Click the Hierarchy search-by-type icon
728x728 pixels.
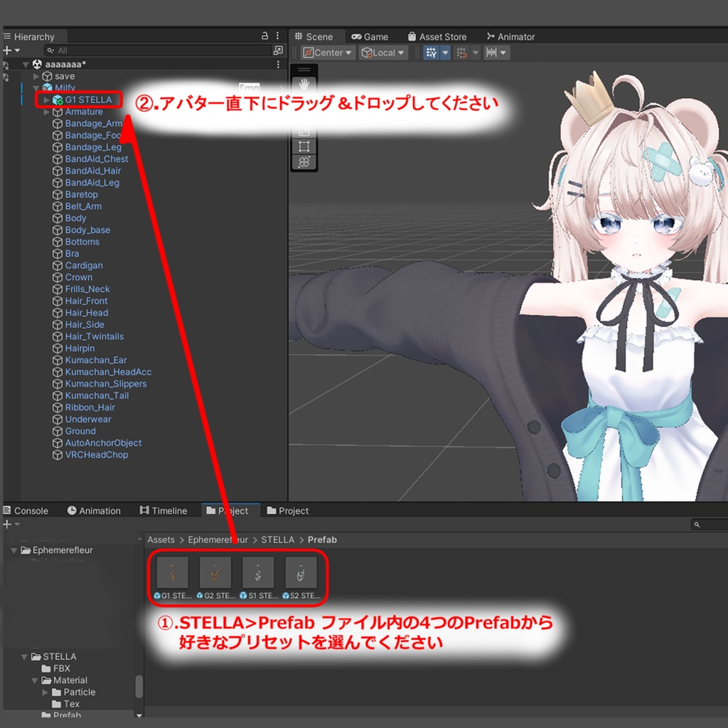(278, 50)
